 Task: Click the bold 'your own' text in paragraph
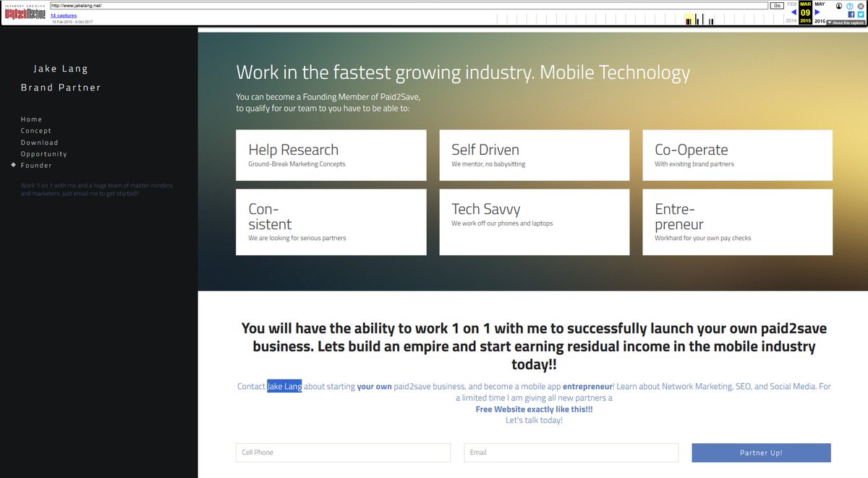[x=374, y=386]
